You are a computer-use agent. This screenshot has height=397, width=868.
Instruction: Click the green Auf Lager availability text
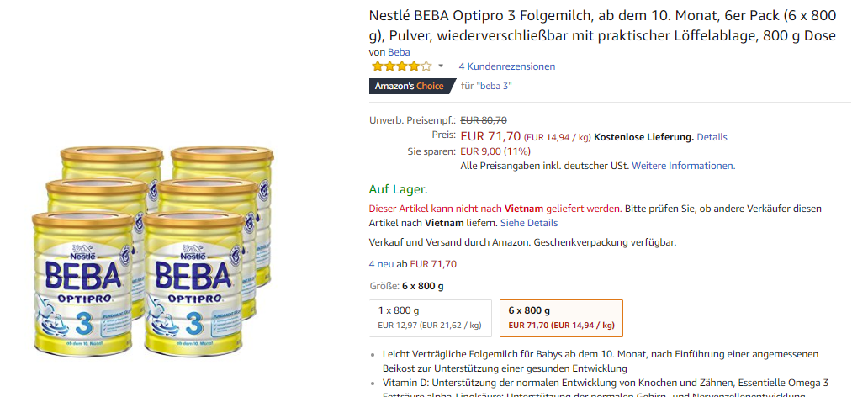click(x=398, y=189)
